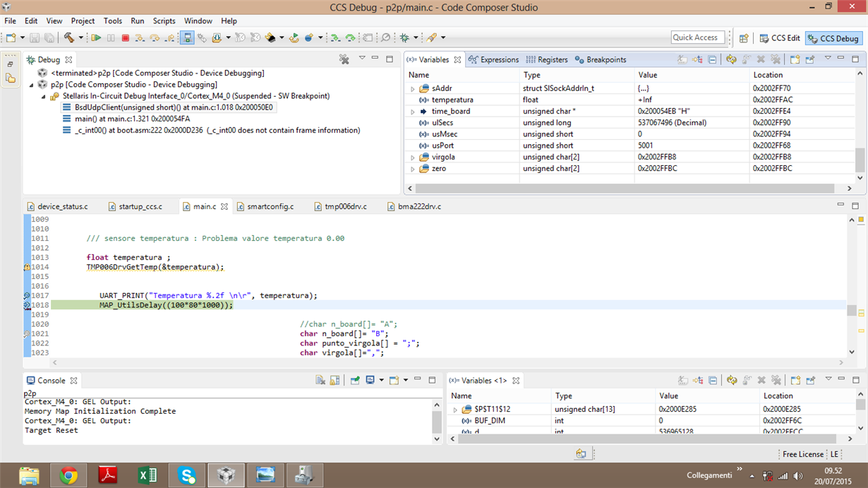Click the Suspend pause icon in toolbar

[x=111, y=38]
